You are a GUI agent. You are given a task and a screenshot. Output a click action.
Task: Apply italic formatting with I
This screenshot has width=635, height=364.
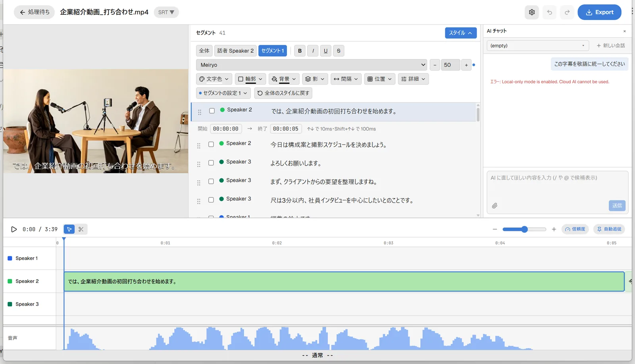point(313,51)
